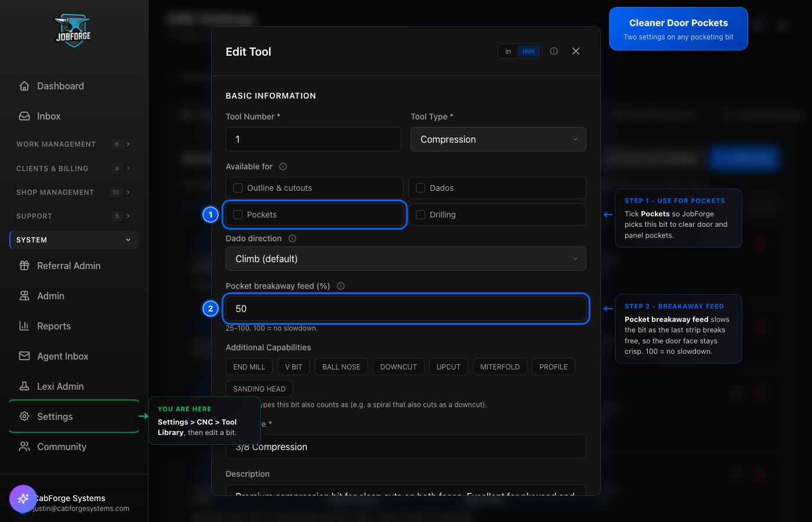
Task: Click info icon beside unit toggle
Action: point(554,51)
